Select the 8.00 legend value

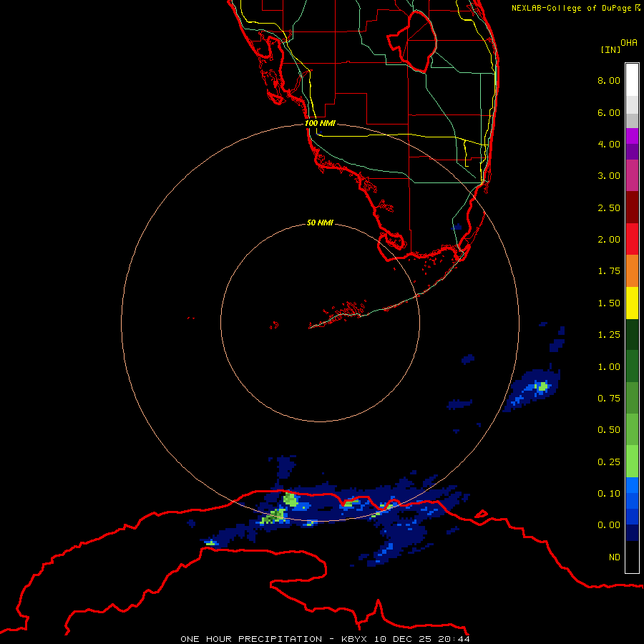coord(609,80)
